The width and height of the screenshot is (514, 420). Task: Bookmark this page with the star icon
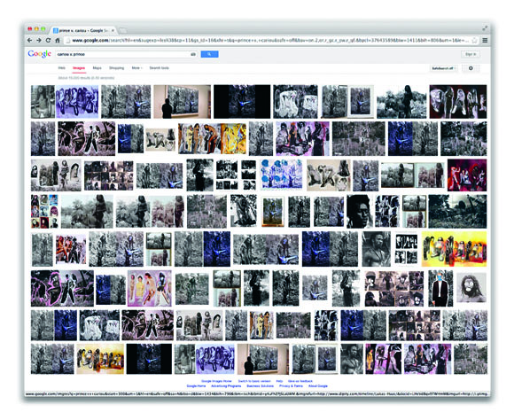pos(474,41)
